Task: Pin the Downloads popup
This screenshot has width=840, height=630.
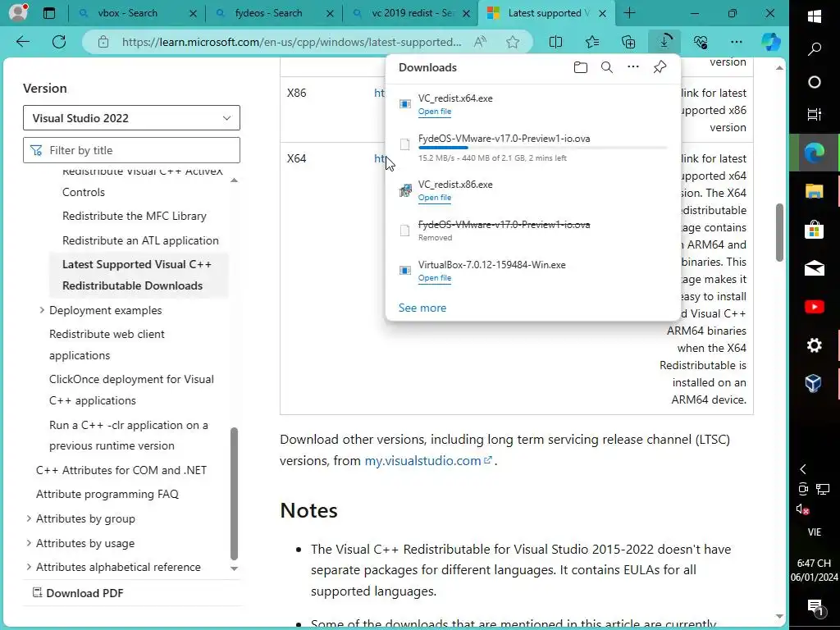Action: click(660, 67)
